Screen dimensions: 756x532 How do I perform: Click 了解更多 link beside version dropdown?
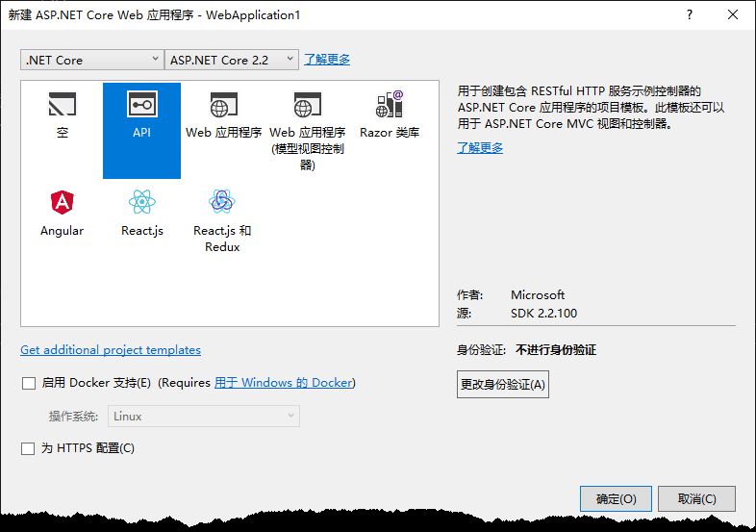327,60
